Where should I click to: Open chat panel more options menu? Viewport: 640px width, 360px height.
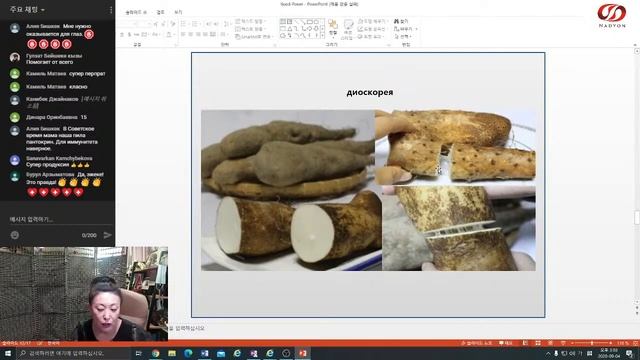pyautogui.click(x=111, y=9)
